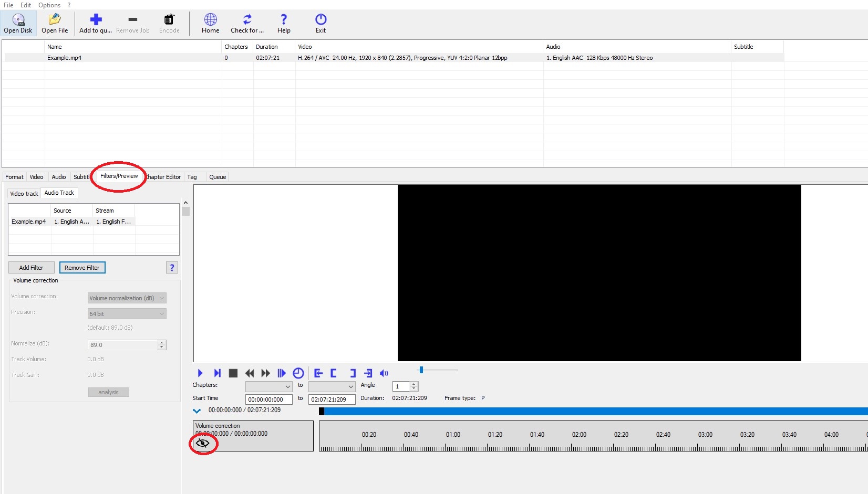Switch to the Tag tab
The width and height of the screenshot is (868, 494).
pos(192,177)
